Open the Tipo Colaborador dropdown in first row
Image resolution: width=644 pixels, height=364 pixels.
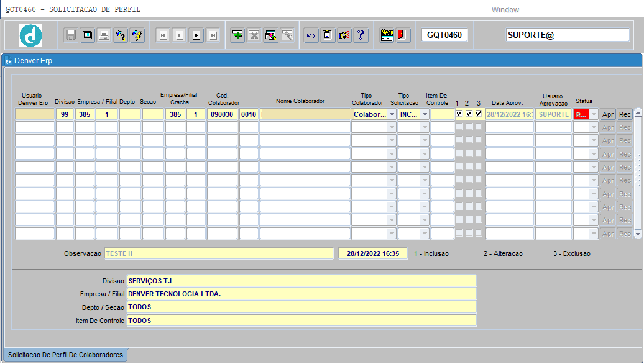pyautogui.click(x=391, y=114)
